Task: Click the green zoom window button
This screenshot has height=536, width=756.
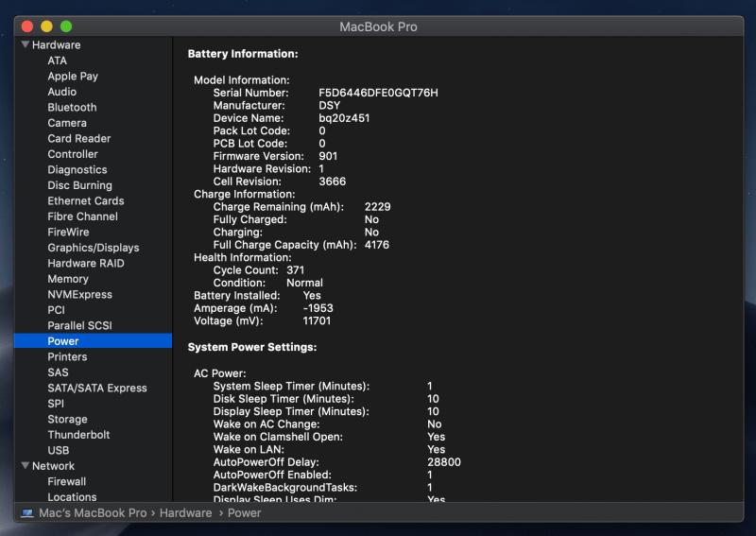Action: [65, 26]
